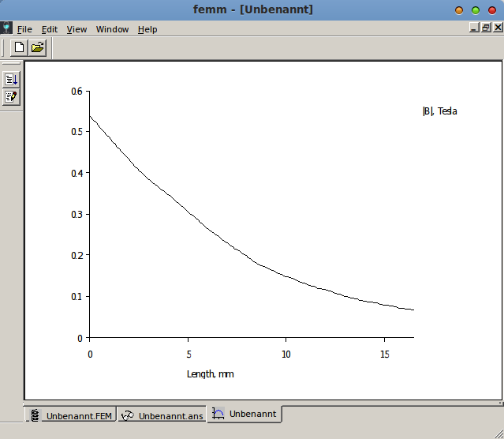Click the 0.1 y-axis value
The height and width of the screenshot is (439, 504).
click(77, 296)
